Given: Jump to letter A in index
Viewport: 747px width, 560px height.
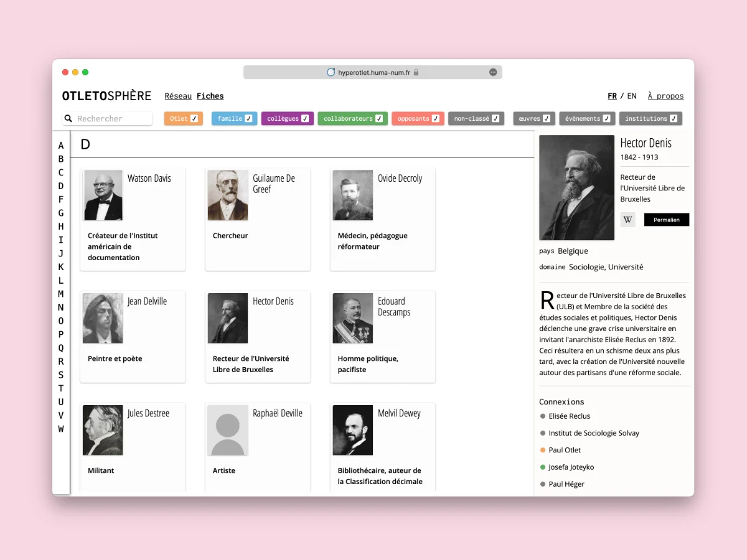Looking at the screenshot, I should click(x=61, y=146).
